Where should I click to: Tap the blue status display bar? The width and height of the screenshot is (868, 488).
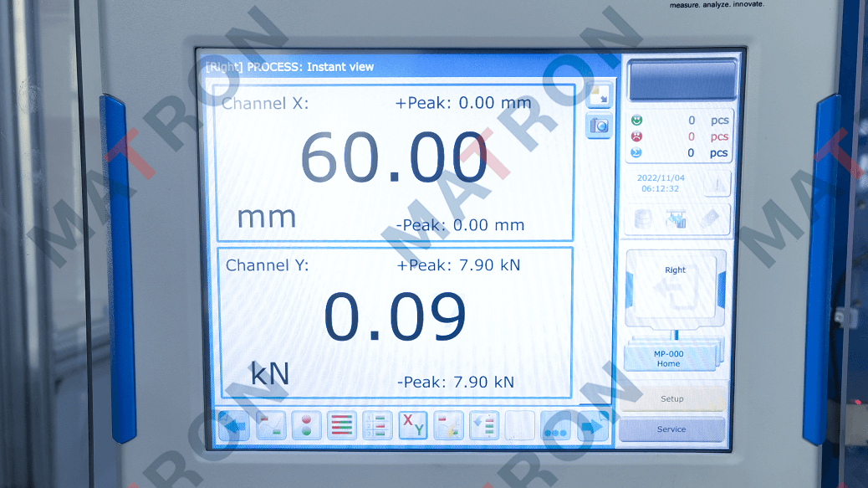click(682, 80)
